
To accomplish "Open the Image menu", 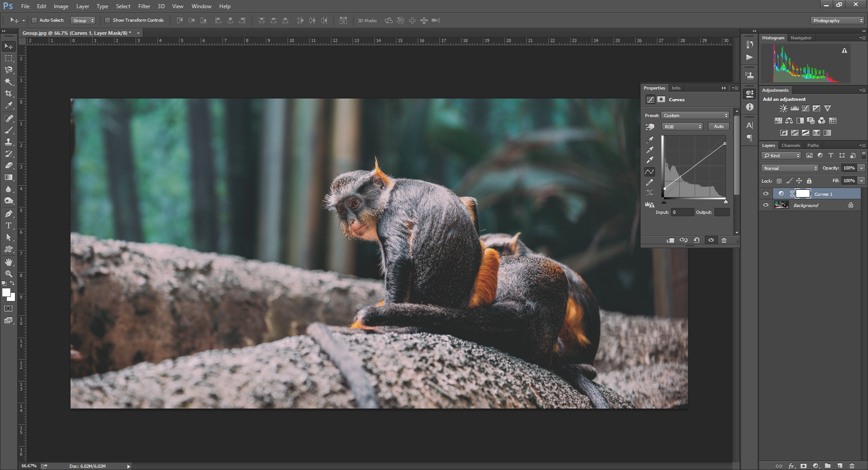I will pyautogui.click(x=61, y=6).
